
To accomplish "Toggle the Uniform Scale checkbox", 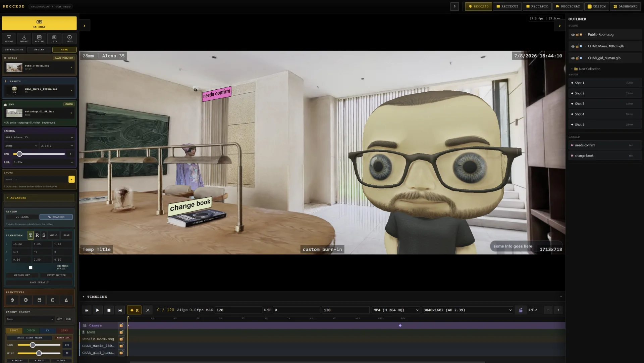I will coord(31,268).
